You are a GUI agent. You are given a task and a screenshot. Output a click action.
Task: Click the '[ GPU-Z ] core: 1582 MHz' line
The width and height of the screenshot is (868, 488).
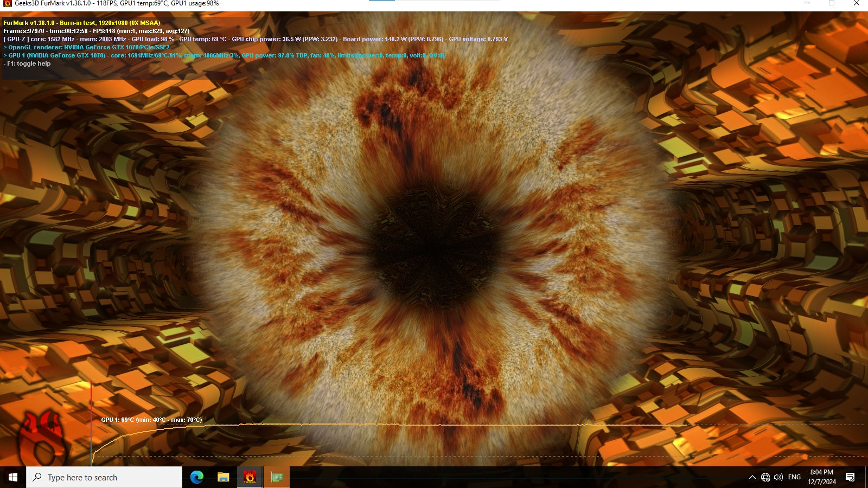click(256, 39)
